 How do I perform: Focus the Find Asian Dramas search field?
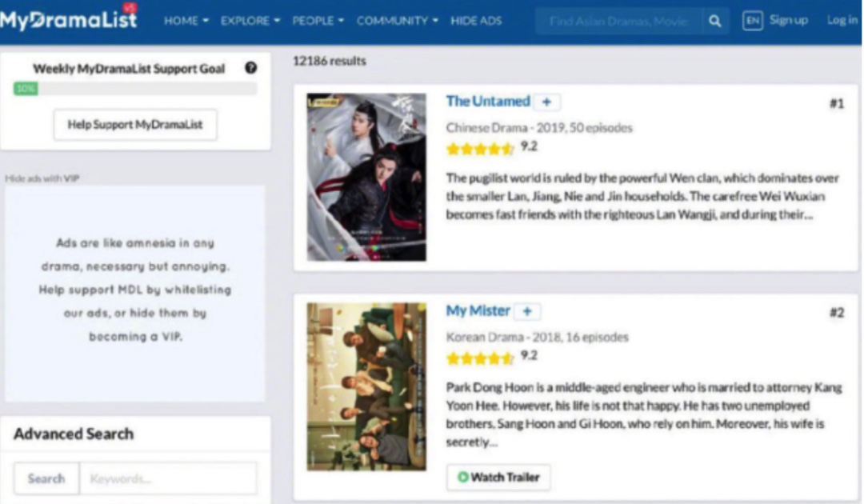[x=618, y=21]
